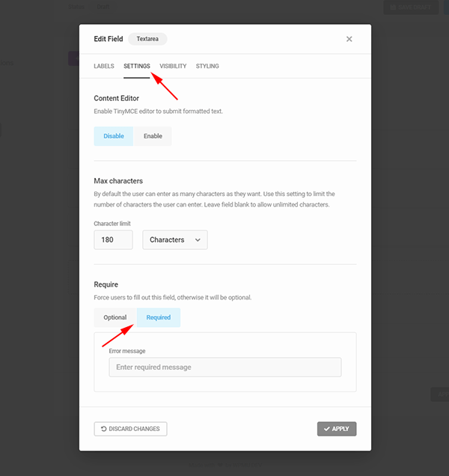Click the Character limit input showing 180

[x=113, y=240]
